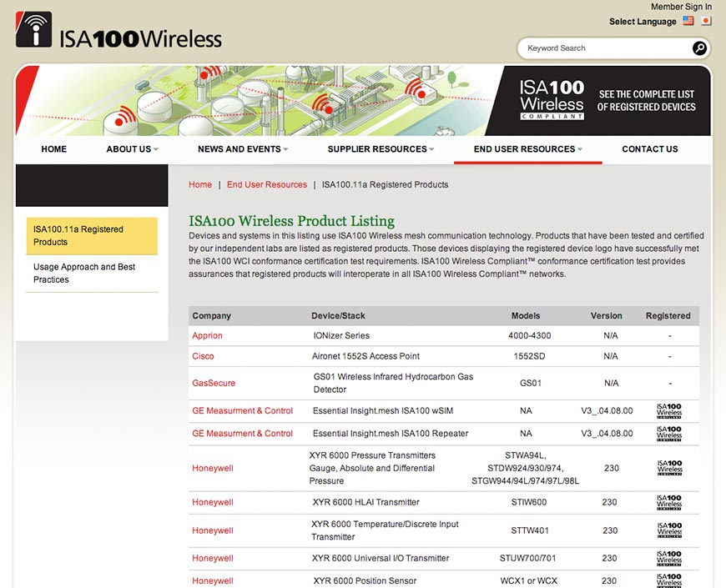Expand the News and Events menu
The height and width of the screenshot is (588, 726).
[243, 149]
